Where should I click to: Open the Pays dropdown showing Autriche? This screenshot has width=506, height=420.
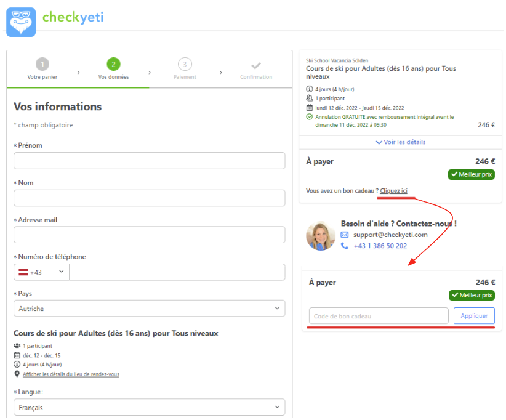150,309
